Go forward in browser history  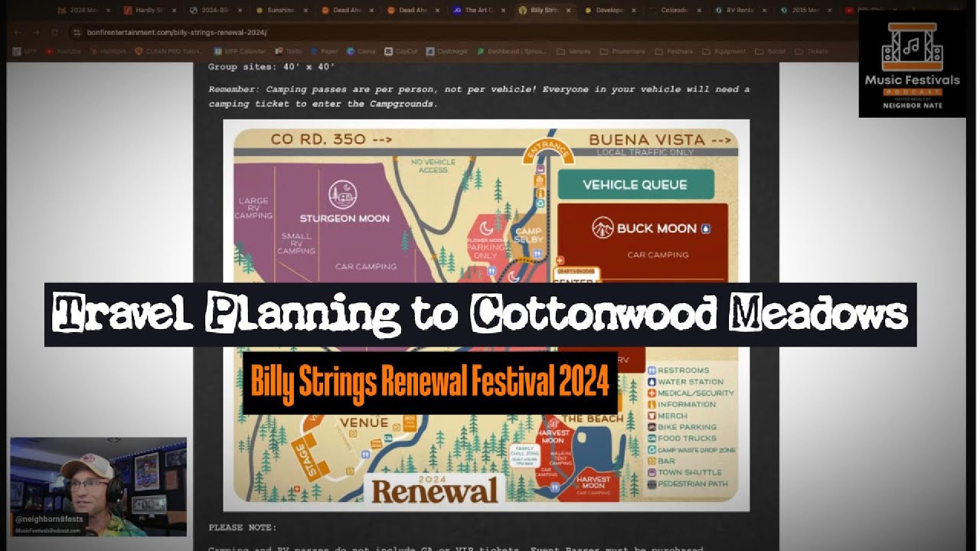pyautogui.click(x=38, y=33)
